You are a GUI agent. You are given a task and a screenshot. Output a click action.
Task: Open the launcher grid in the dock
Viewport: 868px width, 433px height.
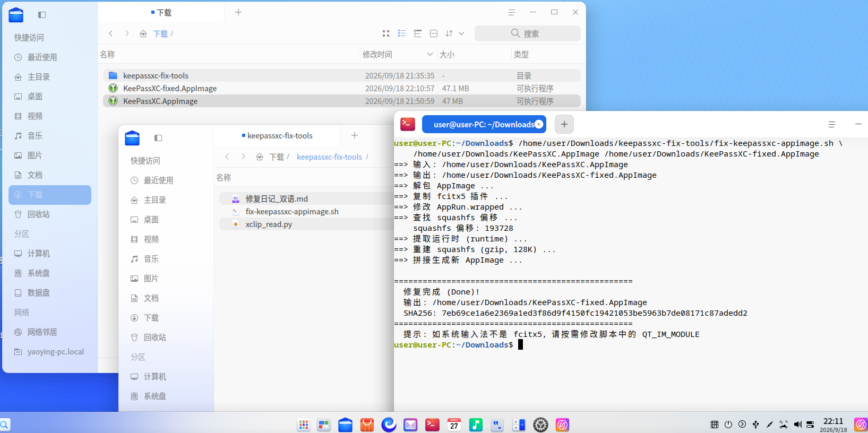point(304,425)
